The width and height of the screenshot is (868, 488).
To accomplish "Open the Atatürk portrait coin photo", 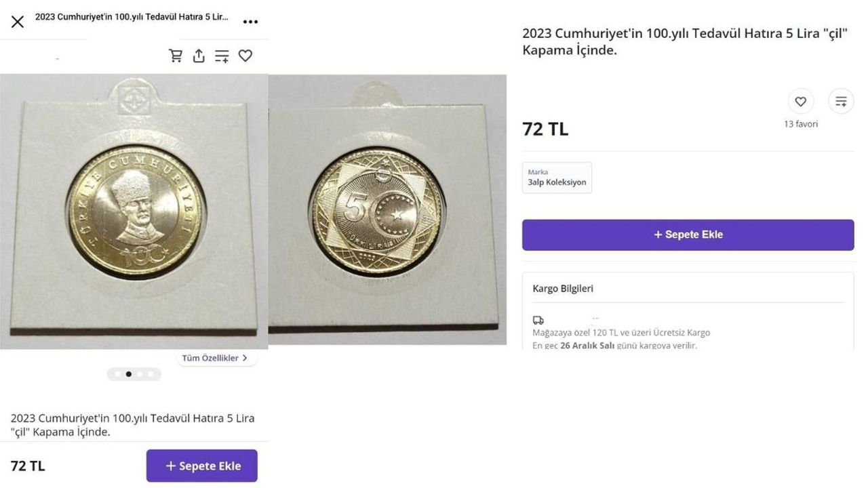I will (x=134, y=210).
